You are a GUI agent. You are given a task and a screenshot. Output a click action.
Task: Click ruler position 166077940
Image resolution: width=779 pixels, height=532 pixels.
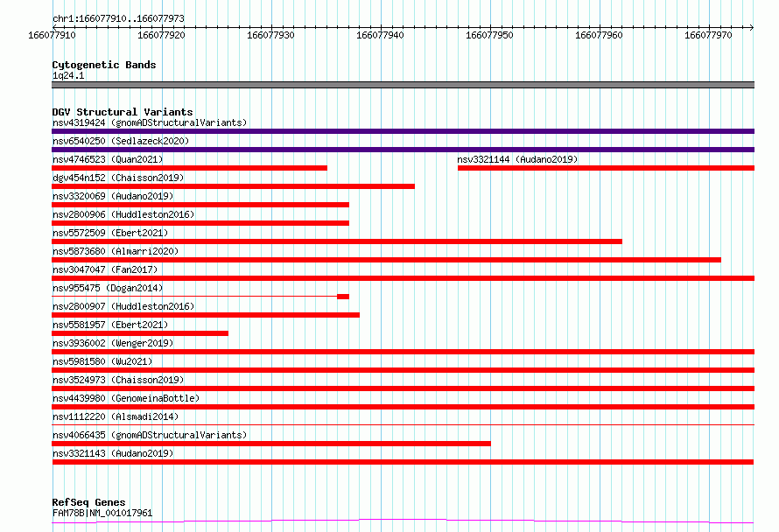pos(380,35)
